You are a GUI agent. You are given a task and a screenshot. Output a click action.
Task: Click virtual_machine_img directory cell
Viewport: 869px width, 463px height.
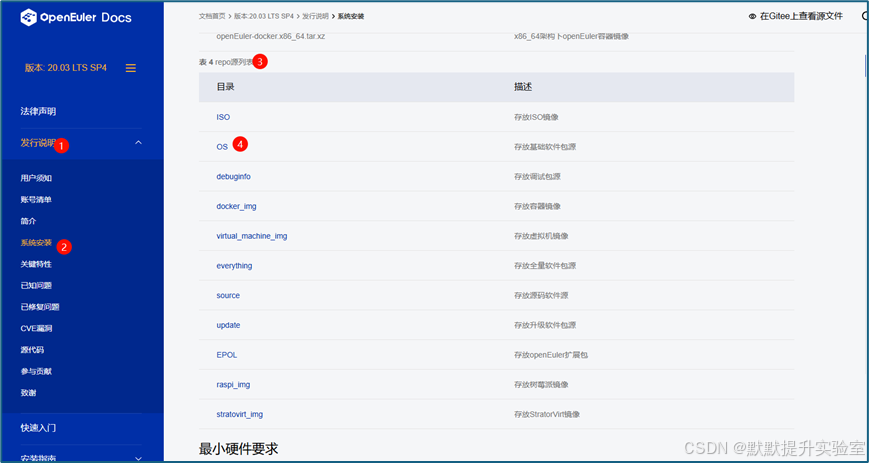coord(252,236)
